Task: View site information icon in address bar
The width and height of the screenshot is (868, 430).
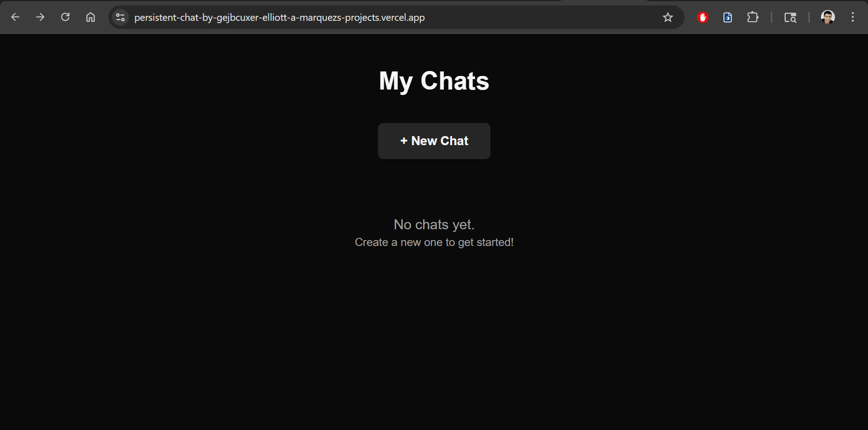Action: pos(120,17)
